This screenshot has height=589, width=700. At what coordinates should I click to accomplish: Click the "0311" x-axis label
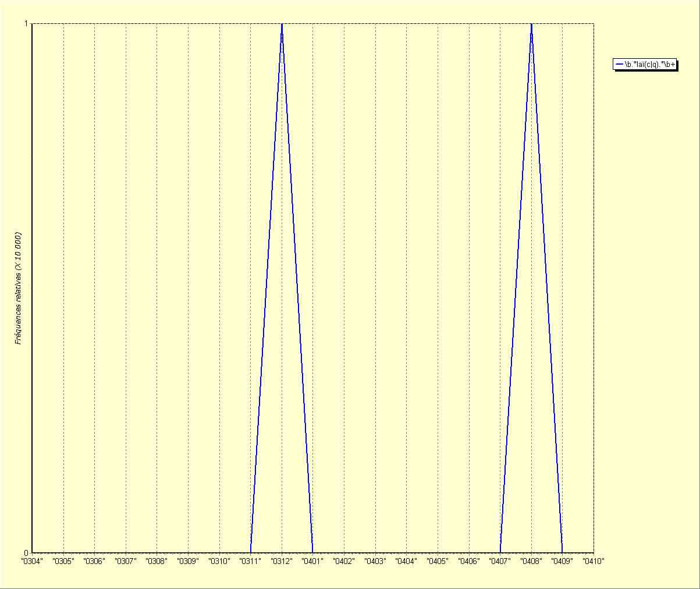coord(250,562)
